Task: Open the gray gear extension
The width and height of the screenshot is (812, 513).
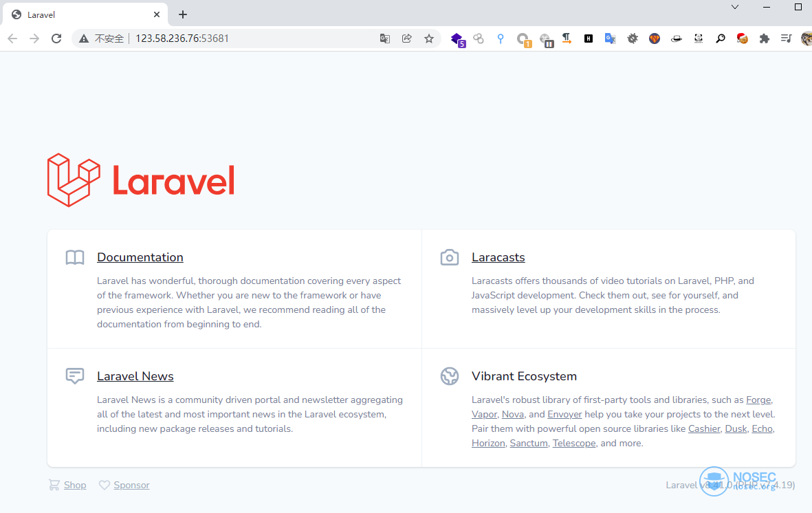Action: 633,39
